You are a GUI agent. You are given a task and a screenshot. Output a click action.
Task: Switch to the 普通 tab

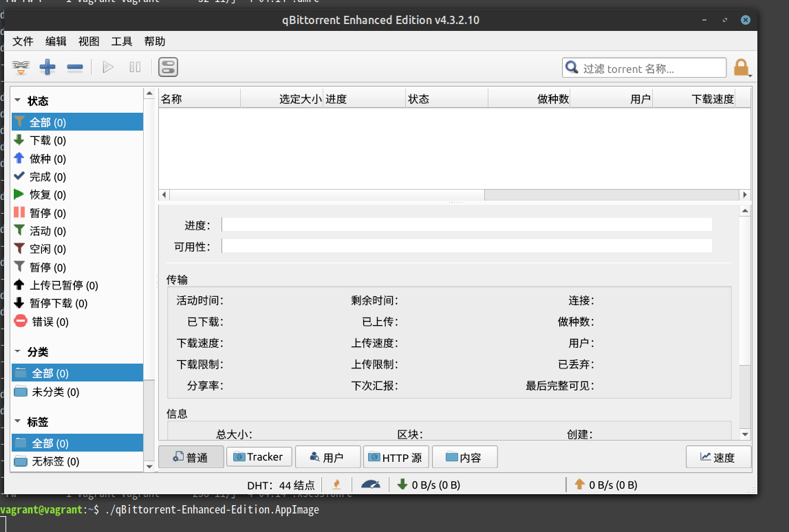coord(191,457)
